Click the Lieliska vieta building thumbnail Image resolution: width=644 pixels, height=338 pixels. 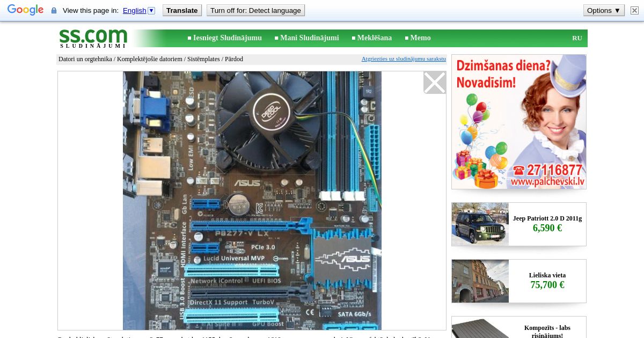pyautogui.click(x=480, y=281)
